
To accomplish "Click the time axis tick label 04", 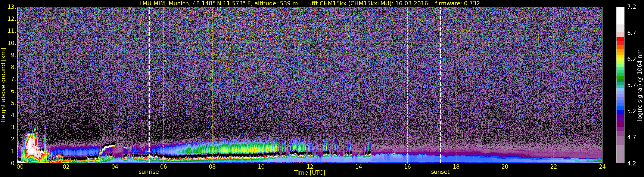I will pos(115,167).
